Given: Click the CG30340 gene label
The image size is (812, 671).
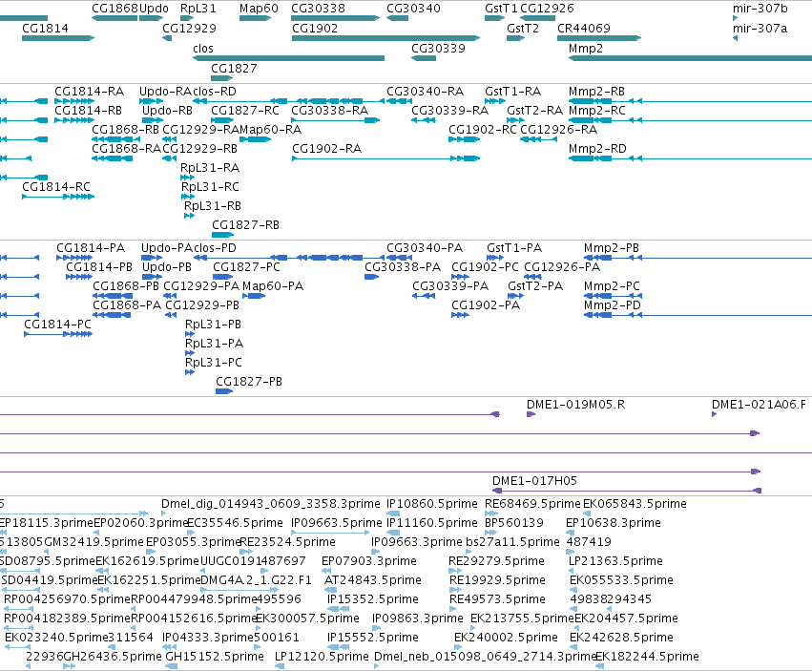Looking at the screenshot, I should coord(413,9).
